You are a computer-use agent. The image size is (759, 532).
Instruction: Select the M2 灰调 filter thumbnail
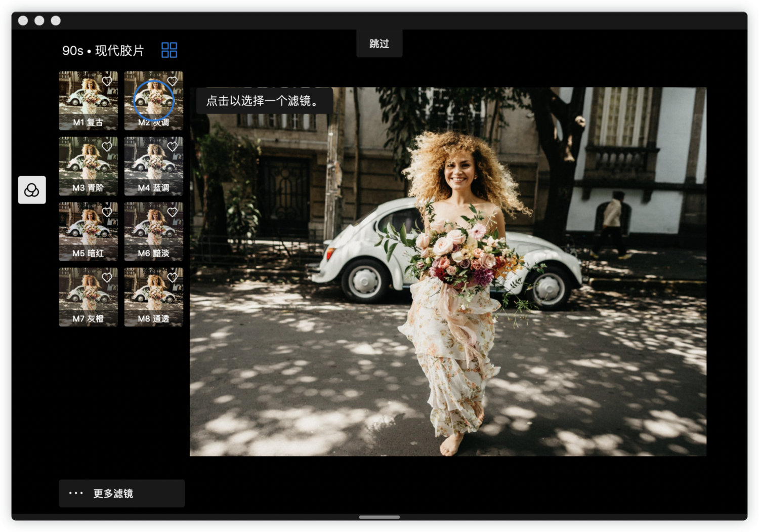pos(154,101)
